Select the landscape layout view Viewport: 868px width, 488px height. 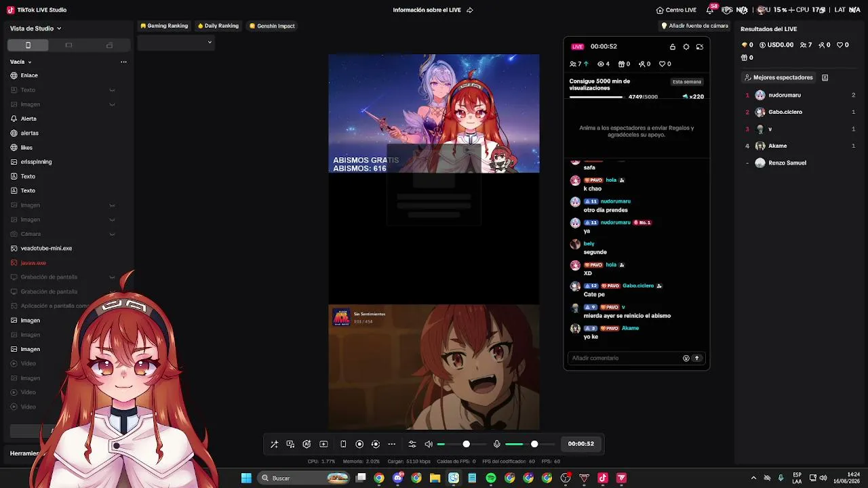click(x=68, y=45)
